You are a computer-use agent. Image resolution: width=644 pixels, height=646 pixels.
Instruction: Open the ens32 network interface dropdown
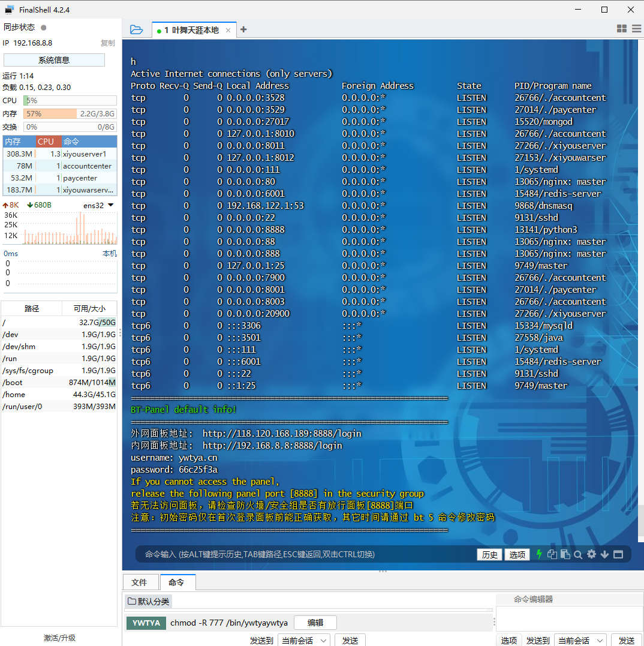pyautogui.click(x=98, y=205)
